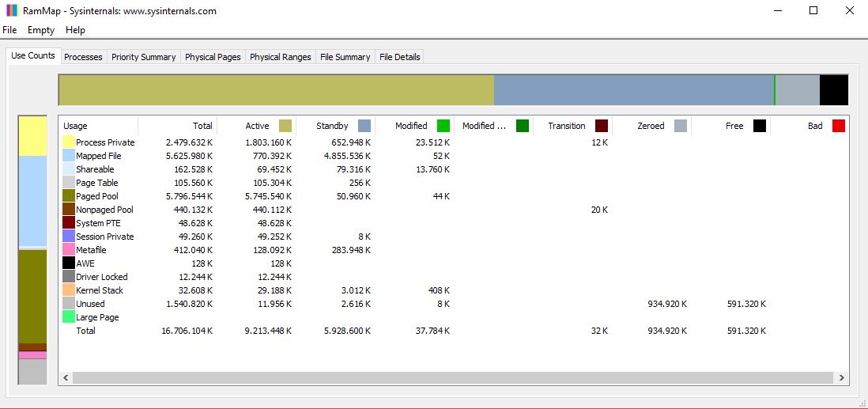Click the Bad red color swatch

(x=839, y=126)
